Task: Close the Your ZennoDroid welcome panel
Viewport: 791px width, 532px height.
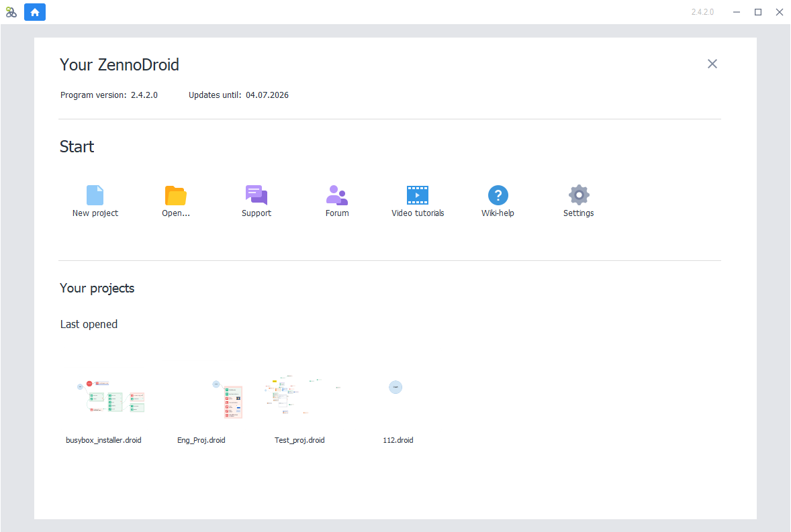Action: coord(712,64)
